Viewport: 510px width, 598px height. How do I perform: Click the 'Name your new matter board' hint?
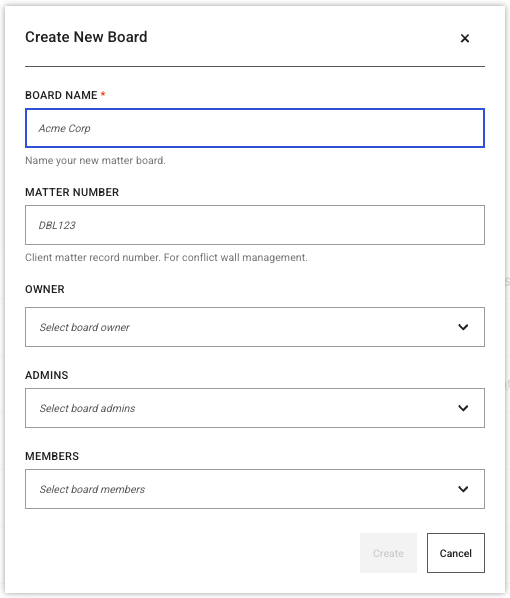[95, 161]
